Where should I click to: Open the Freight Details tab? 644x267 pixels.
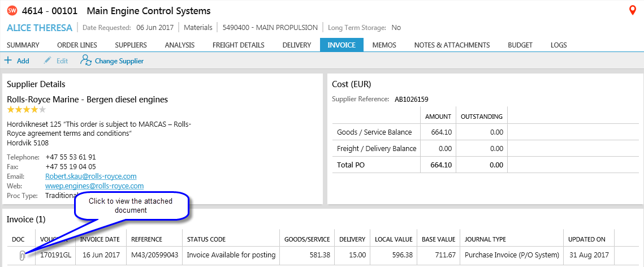[x=238, y=45]
